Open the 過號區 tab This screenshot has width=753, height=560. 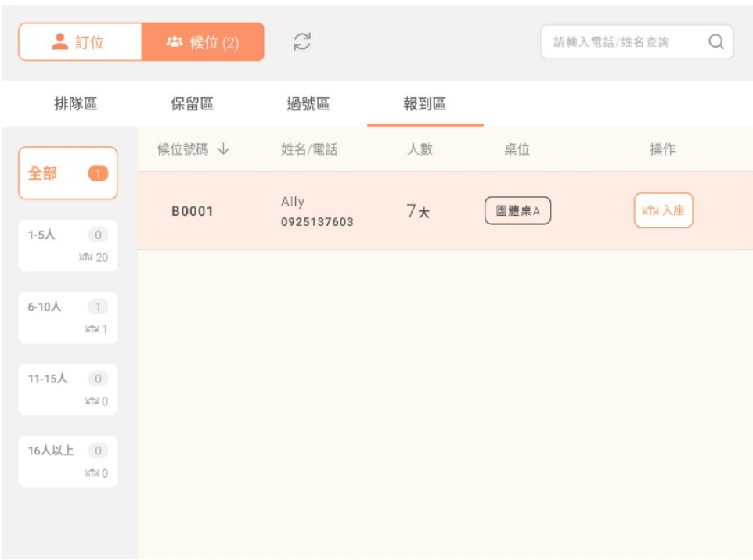coord(308,104)
